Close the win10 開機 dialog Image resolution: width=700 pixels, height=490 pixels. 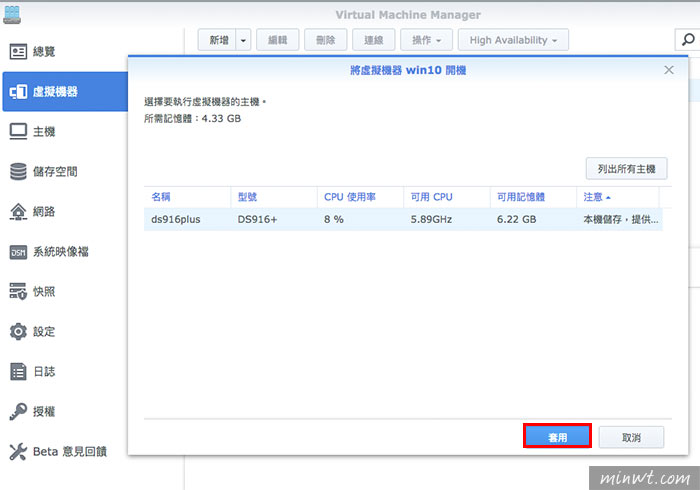point(669,70)
